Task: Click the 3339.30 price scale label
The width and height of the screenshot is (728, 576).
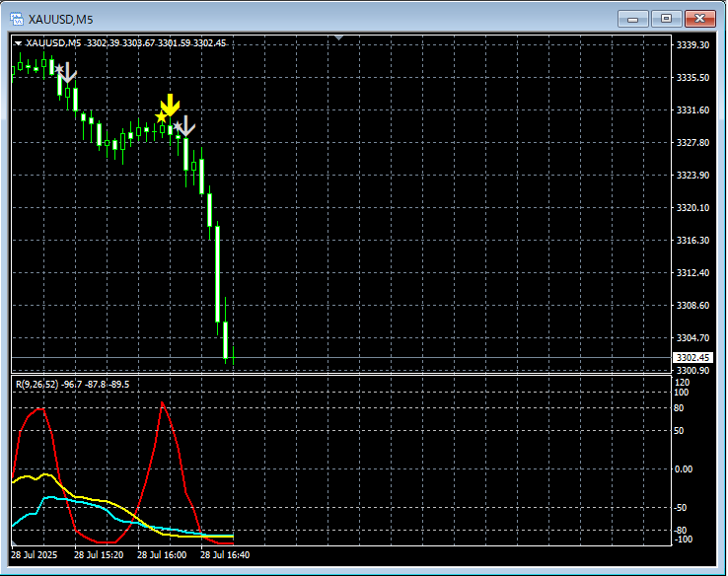Action: click(692, 45)
